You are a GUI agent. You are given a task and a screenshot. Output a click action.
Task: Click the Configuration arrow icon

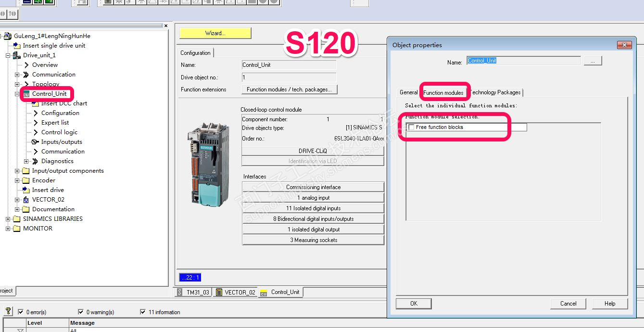pos(36,113)
